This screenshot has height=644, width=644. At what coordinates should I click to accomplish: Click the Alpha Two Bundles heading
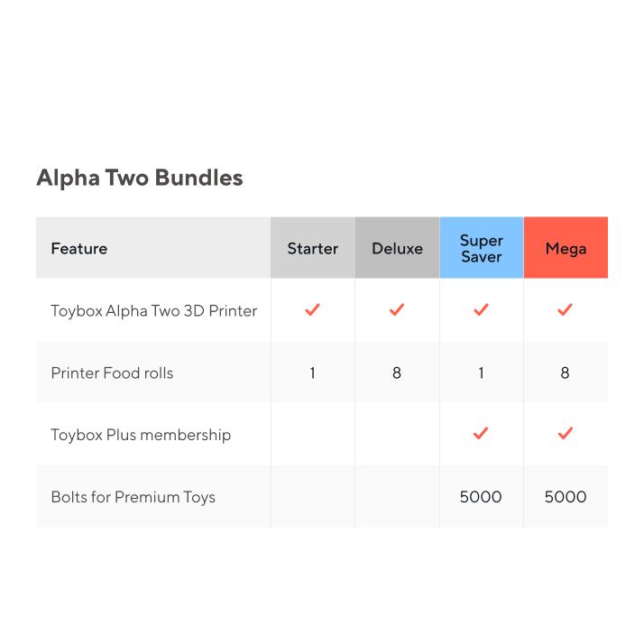point(140,178)
